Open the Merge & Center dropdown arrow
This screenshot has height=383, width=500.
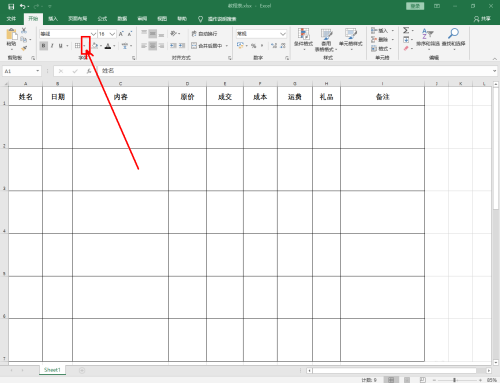[227, 46]
